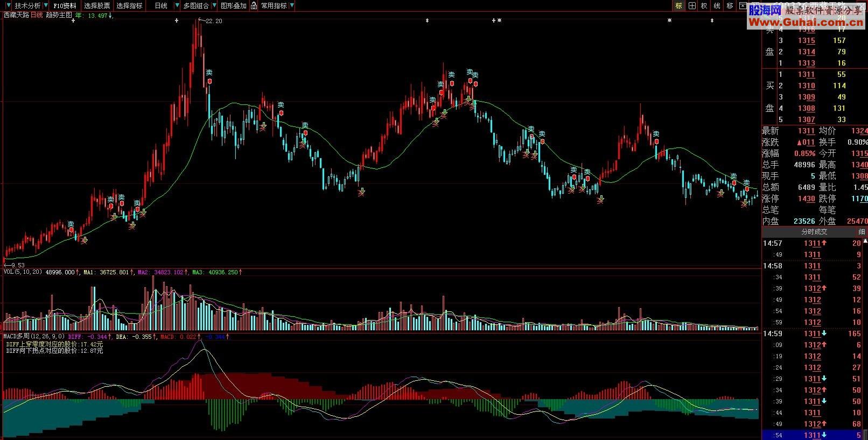868x440 pixels.
Task: Click the 常用指标 button
Action: 274,5
